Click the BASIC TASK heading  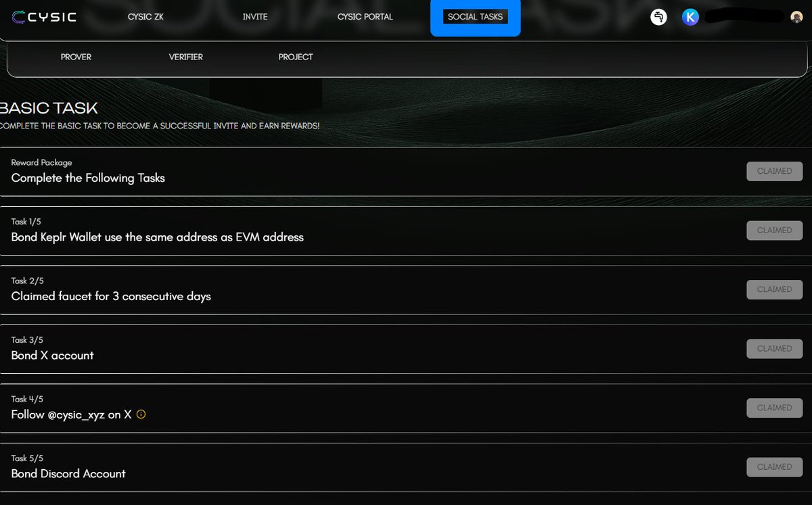(x=49, y=107)
